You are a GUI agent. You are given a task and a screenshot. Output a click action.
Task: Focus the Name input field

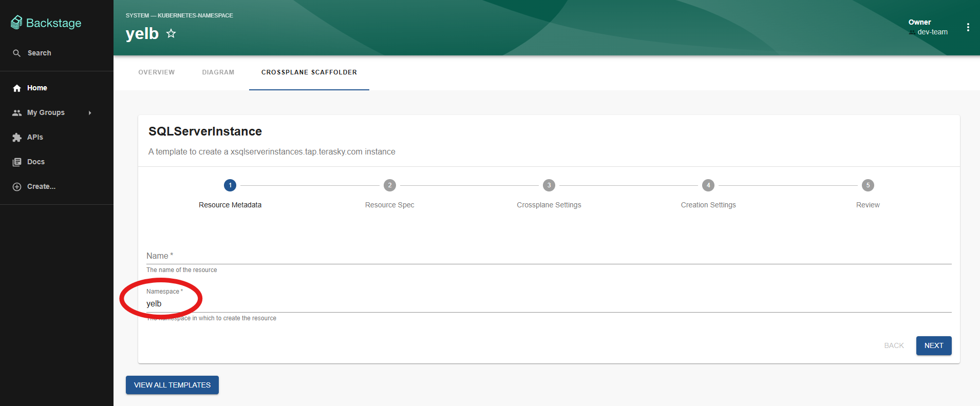[549, 256]
